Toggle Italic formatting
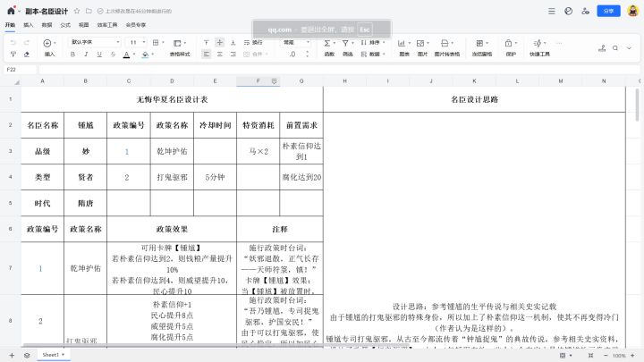The width and height of the screenshot is (644, 362). [86, 55]
